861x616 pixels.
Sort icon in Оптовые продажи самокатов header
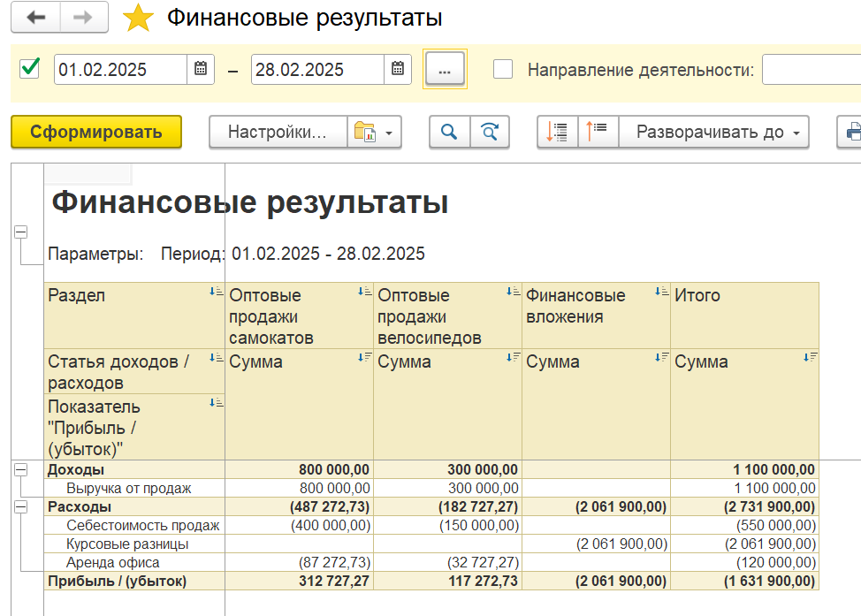coord(364,292)
